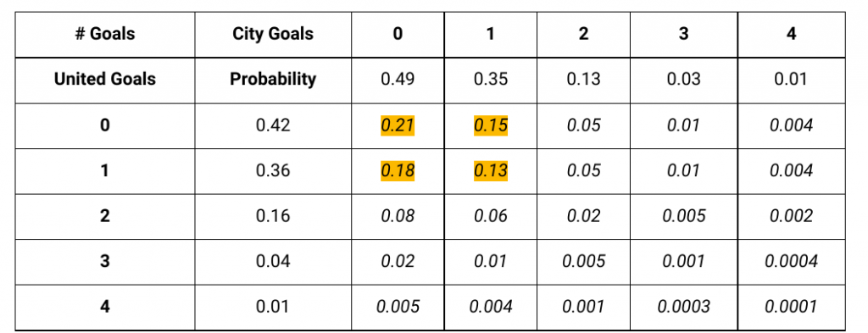Viewport: 868px width, 333px height.
Task: Select the highlighted 0.13 cell
Action: (491, 170)
